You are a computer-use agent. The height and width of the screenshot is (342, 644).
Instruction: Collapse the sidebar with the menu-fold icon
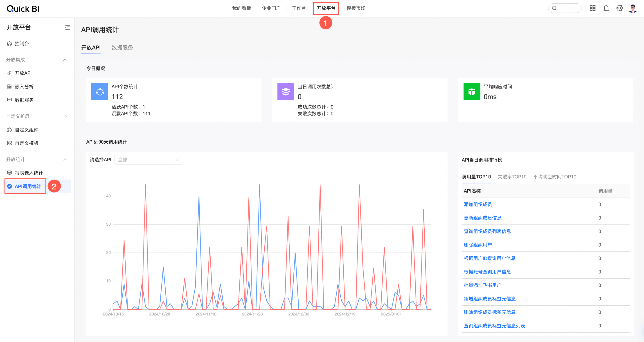pyautogui.click(x=67, y=27)
